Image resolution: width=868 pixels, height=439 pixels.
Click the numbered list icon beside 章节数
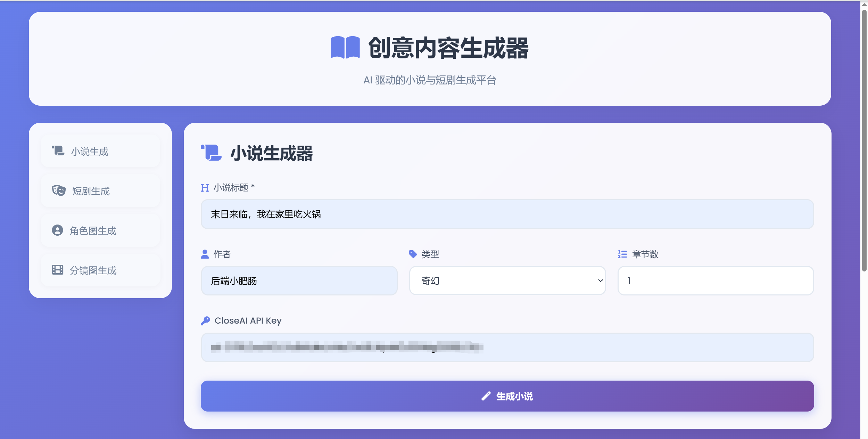point(622,254)
